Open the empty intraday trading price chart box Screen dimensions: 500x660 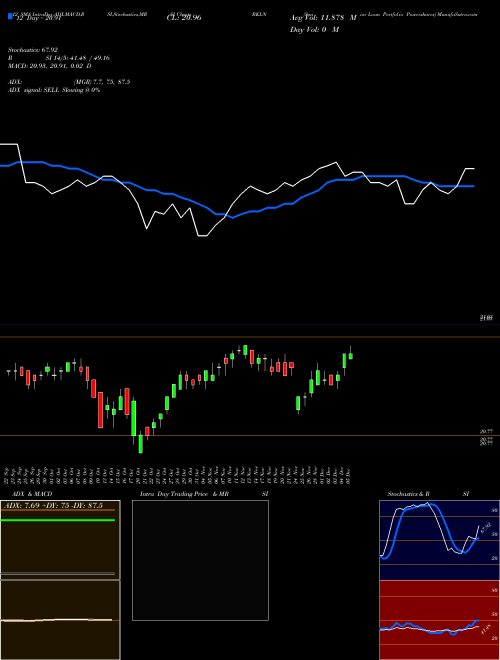coord(200,560)
